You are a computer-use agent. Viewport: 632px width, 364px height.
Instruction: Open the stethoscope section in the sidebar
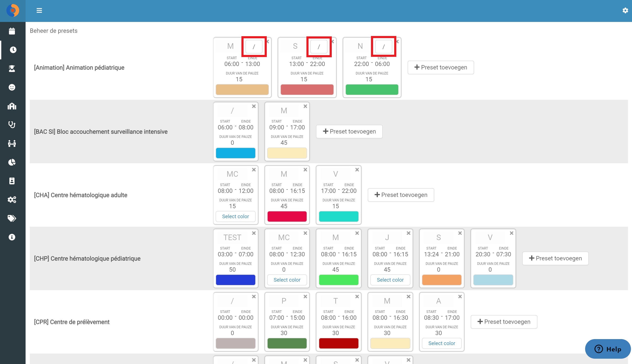click(x=12, y=125)
